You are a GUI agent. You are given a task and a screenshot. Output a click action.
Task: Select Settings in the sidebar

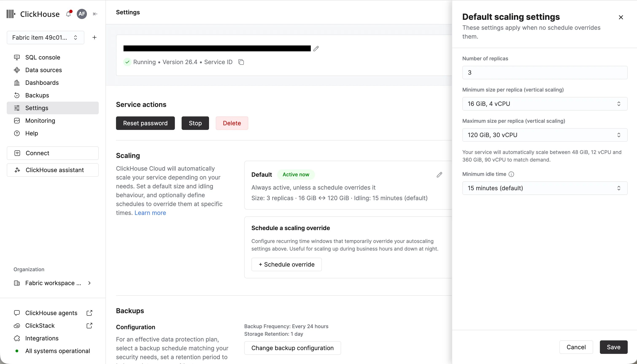pyautogui.click(x=53, y=108)
